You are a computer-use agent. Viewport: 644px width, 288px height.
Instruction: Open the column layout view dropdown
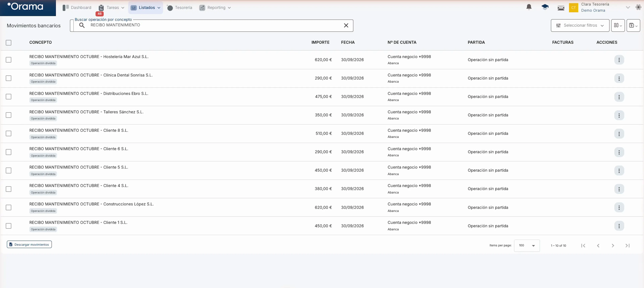(x=618, y=25)
